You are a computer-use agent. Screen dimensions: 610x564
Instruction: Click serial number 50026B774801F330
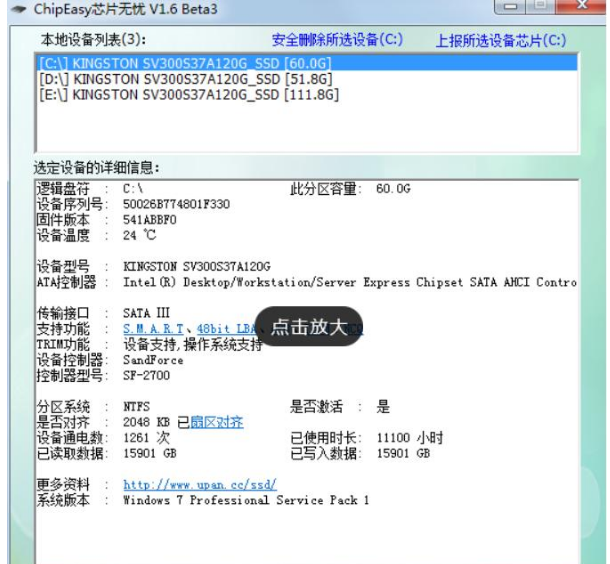coord(176,204)
